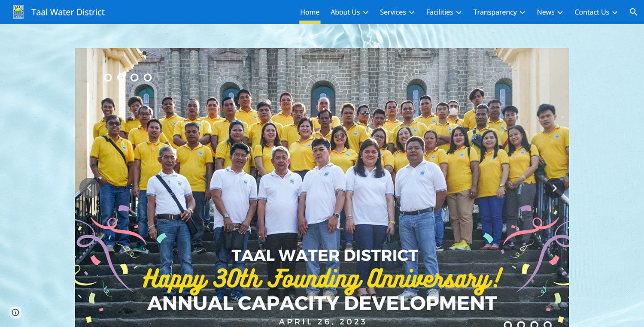The width and height of the screenshot is (644, 327).
Task: Expand the Transparency submenu chevron
Action: (x=522, y=12)
